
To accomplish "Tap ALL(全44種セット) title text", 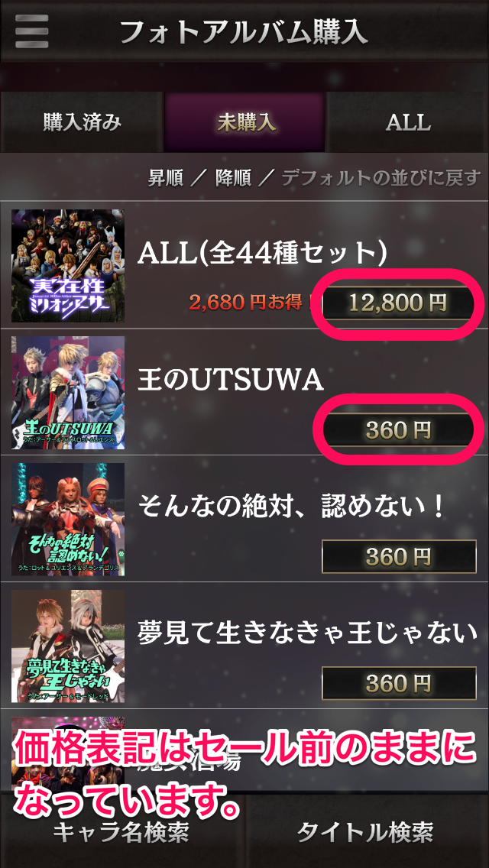I will click(x=262, y=254).
